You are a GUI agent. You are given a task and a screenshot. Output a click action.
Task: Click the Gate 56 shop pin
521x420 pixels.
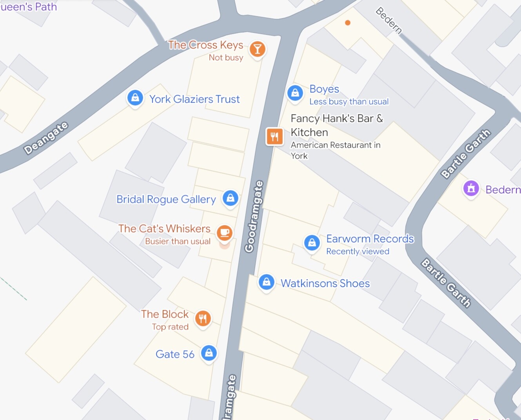point(209,353)
